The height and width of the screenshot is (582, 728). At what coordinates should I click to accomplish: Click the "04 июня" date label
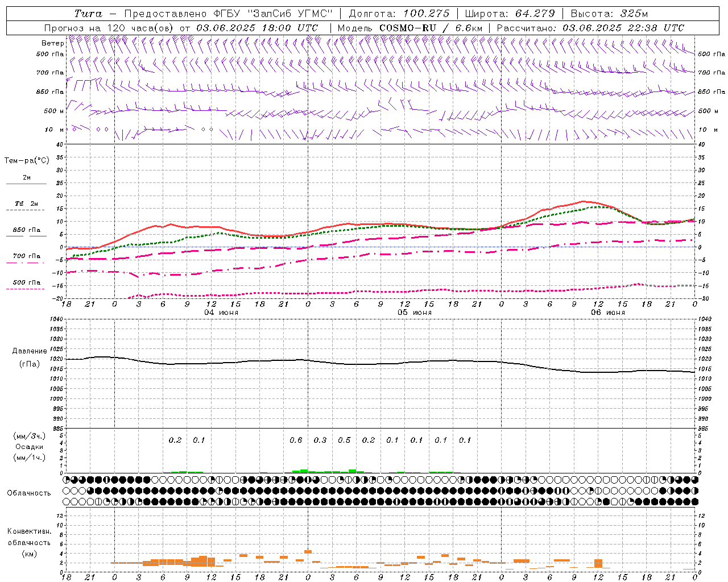tap(221, 313)
